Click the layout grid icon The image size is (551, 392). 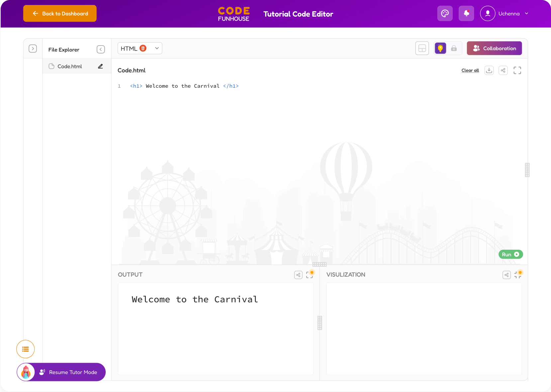point(422,48)
